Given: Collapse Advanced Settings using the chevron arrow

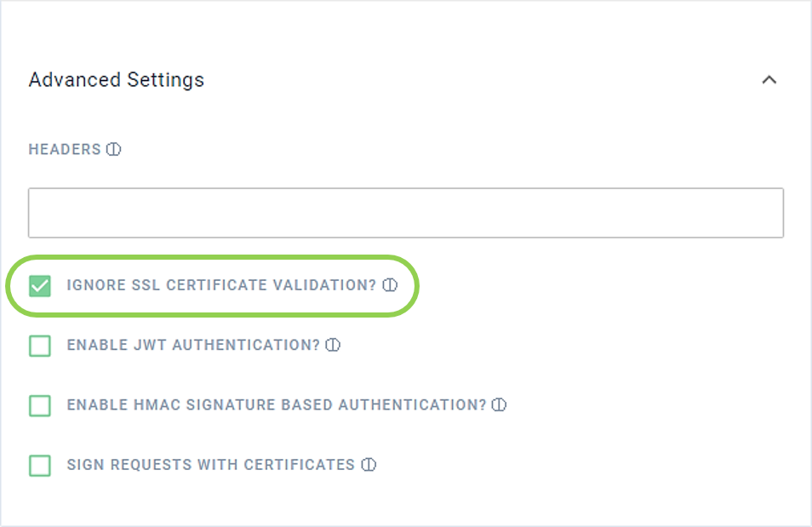Looking at the screenshot, I should [x=769, y=80].
